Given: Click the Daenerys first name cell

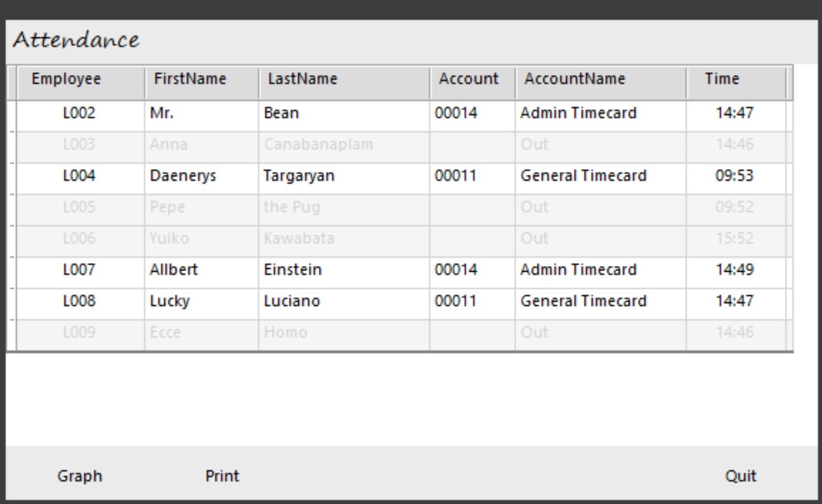Looking at the screenshot, I should [183, 176].
